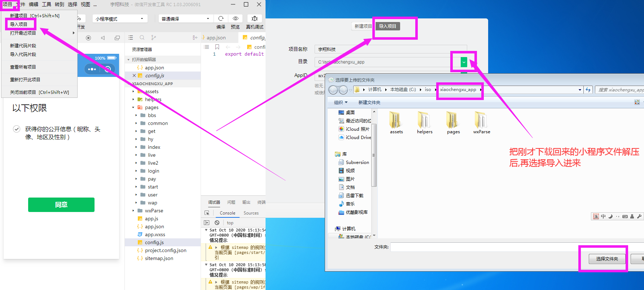Click the 选择文件夹 button
Viewport: 644px width, 290px height.
point(607,259)
